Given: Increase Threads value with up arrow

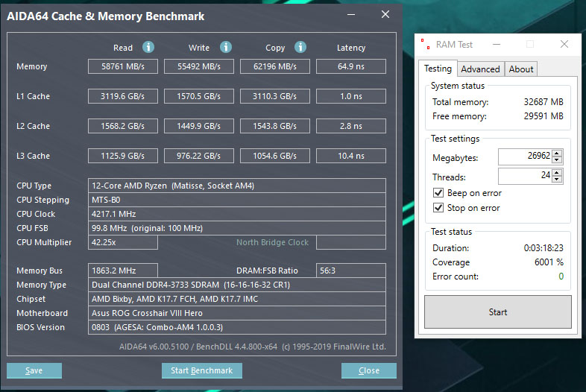Looking at the screenshot, I should [x=557, y=172].
